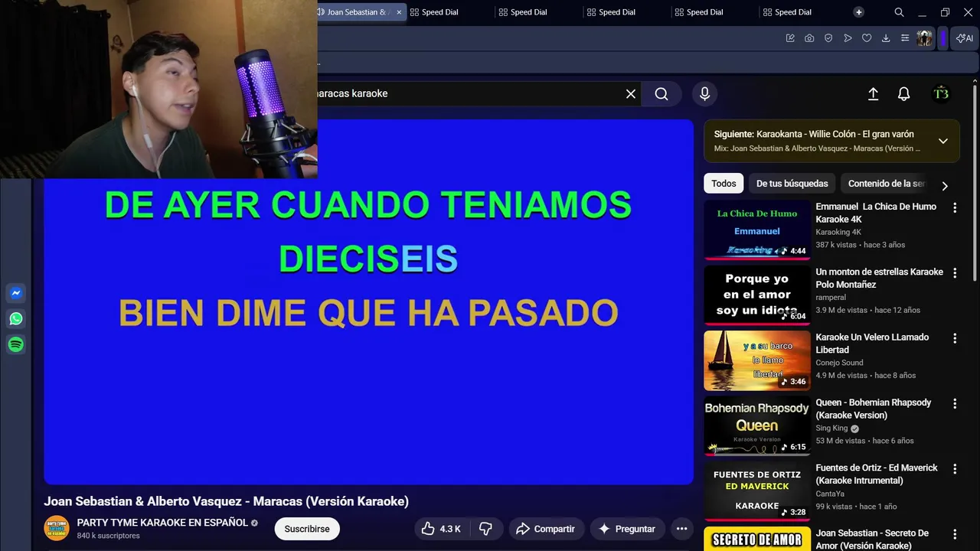Open the browser downloads icon
This screenshot has width=980, height=551.
click(886, 38)
